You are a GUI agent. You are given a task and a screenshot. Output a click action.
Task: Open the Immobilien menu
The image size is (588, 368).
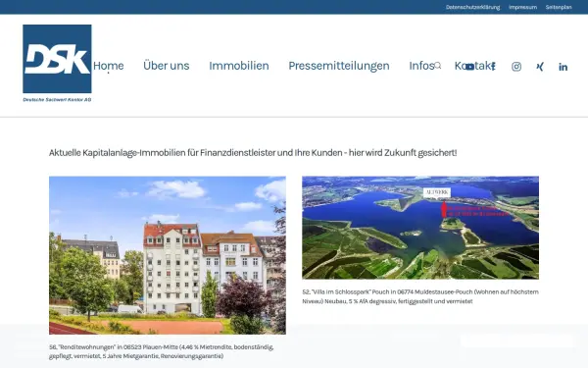(x=239, y=66)
